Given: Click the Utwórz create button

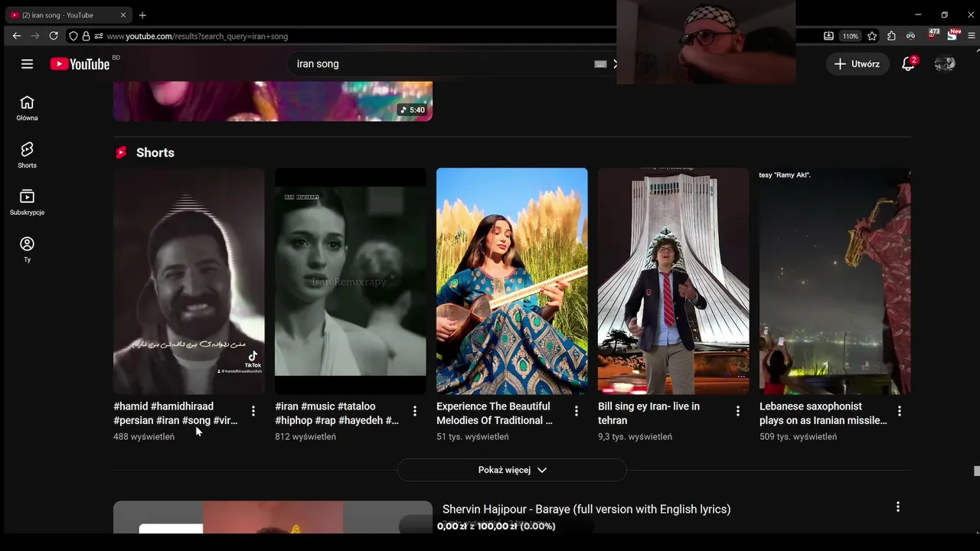Looking at the screenshot, I should [857, 64].
